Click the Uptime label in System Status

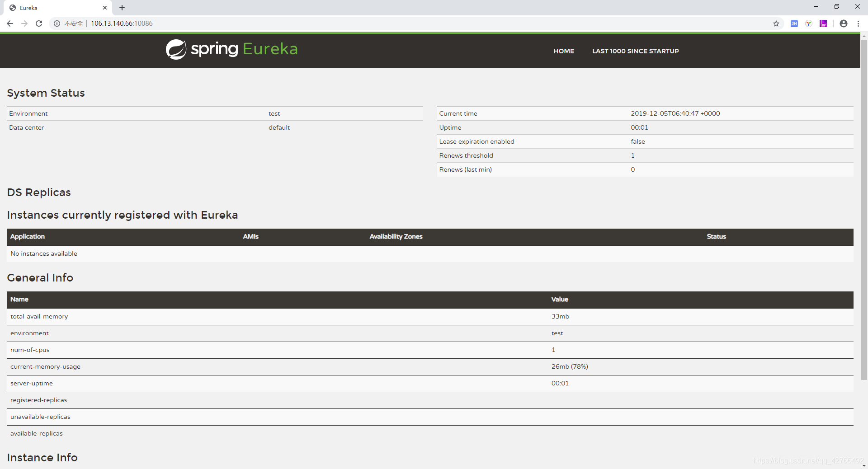point(450,127)
